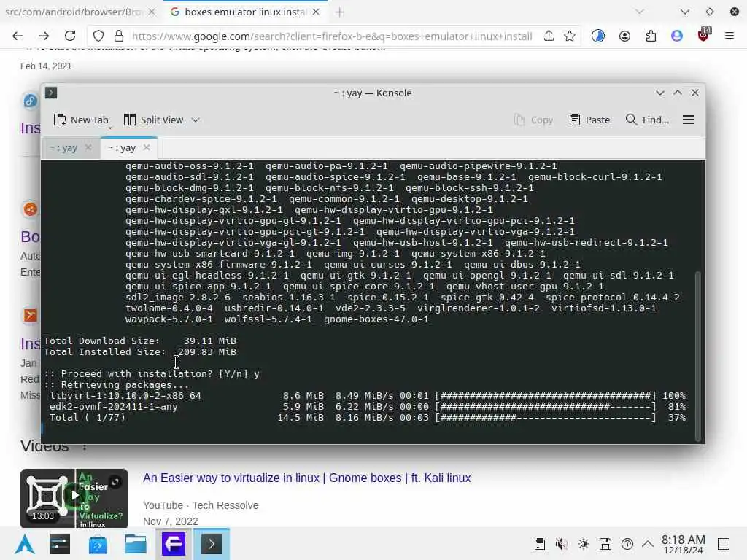
Task: Play the 13:03 video thumbnail
Action: [74, 497]
